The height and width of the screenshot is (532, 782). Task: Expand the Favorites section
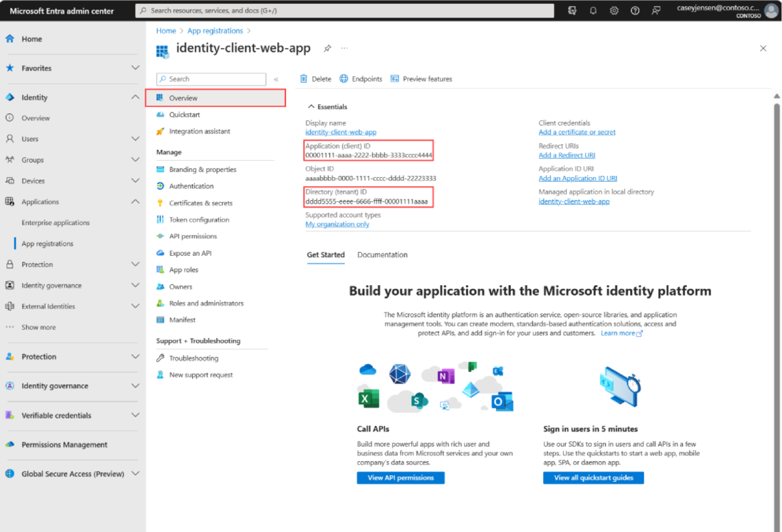click(x=136, y=68)
